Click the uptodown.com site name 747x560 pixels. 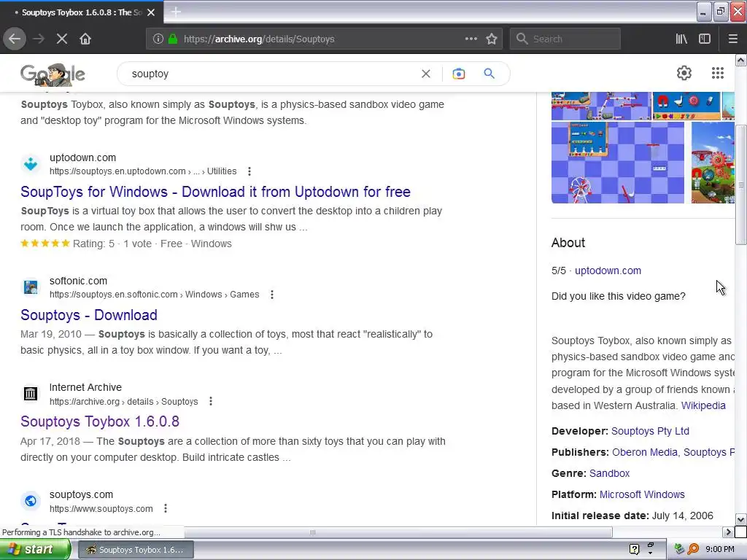83,157
